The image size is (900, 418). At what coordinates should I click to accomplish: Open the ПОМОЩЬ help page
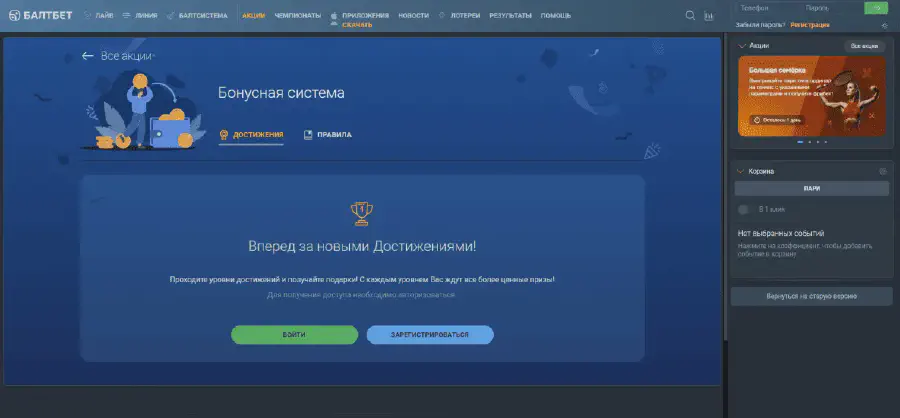click(556, 16)
